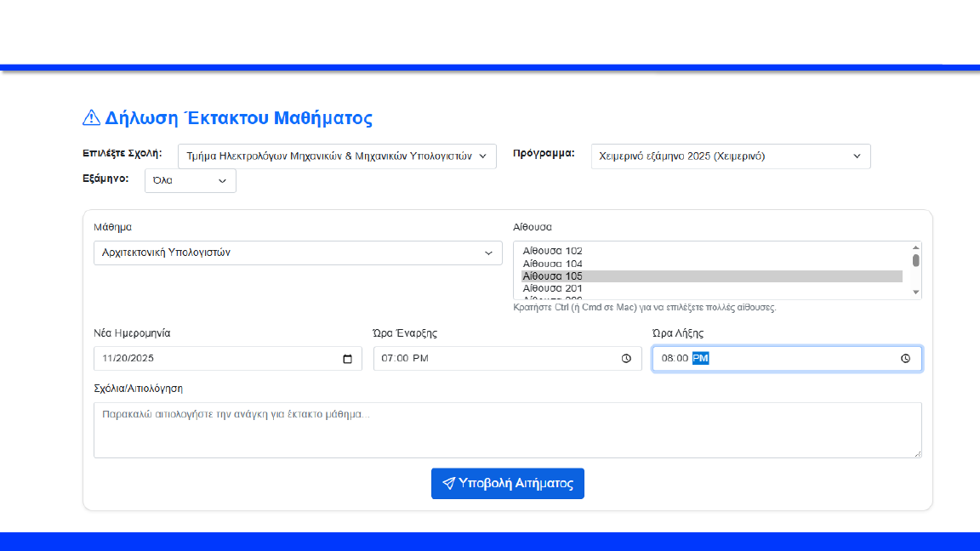Click the room list scrollbar thumb

(x=916, y=260)
